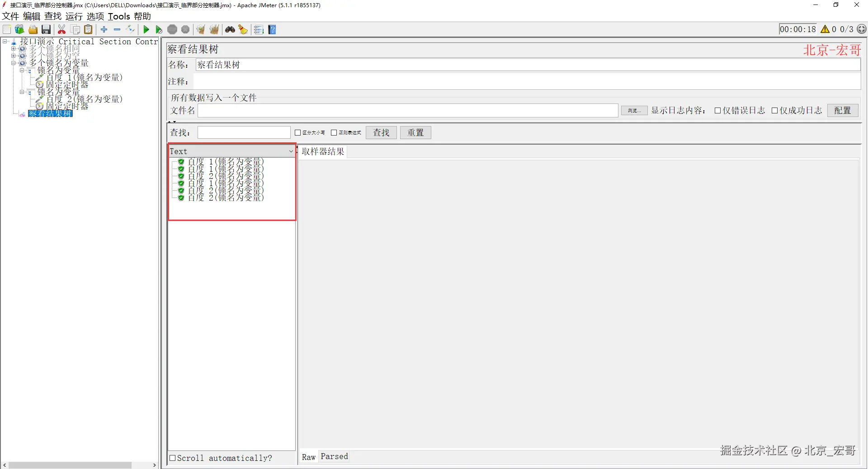Click the 查找 search button
The height and width of the screenshot is (469, 868).
point(381,132)
